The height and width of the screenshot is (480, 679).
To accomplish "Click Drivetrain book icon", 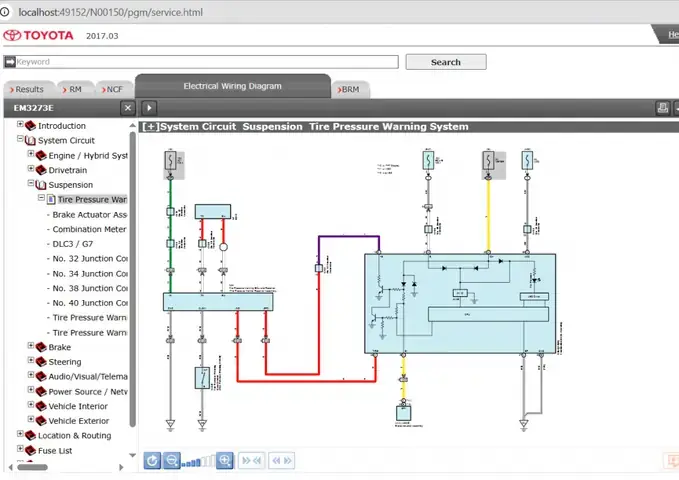I will 41,170.
